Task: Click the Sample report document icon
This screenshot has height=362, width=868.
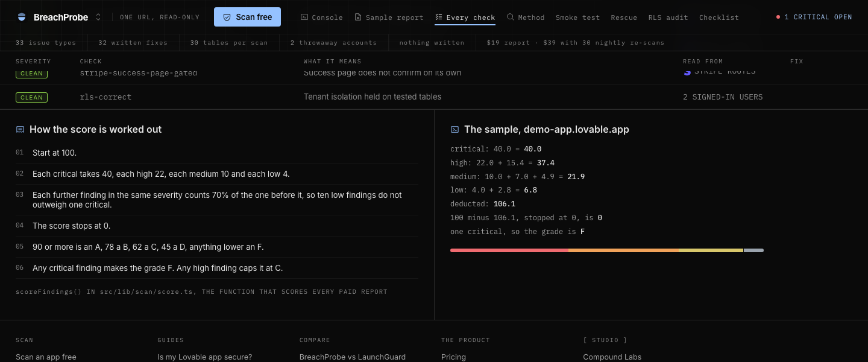Action: pyautogui.click(x=358, y=17)
